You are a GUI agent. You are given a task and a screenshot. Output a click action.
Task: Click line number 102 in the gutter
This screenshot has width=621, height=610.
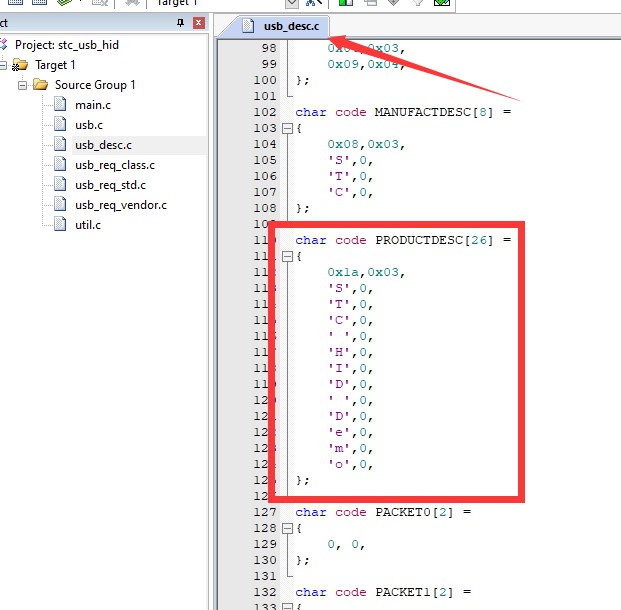click(265, 112)
